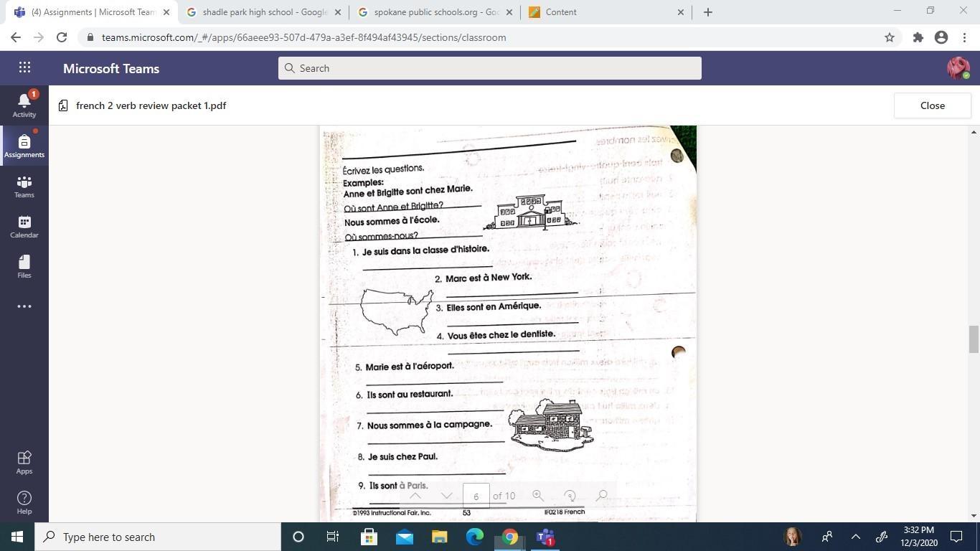Close the shadle park high school tab
Screen dimensions: 980x551
point(339,12)
